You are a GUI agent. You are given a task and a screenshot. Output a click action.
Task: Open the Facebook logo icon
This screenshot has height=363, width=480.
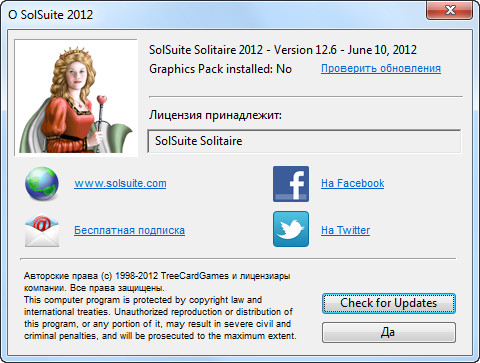point(291,184)
